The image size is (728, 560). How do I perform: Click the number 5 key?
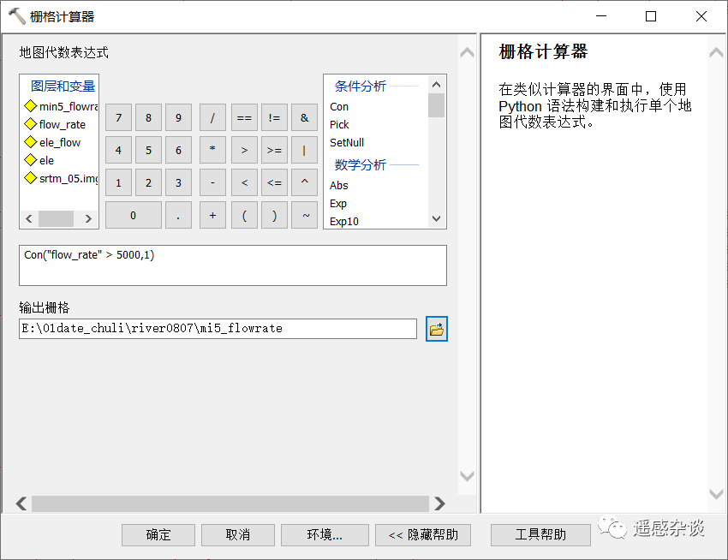[148, 150]
